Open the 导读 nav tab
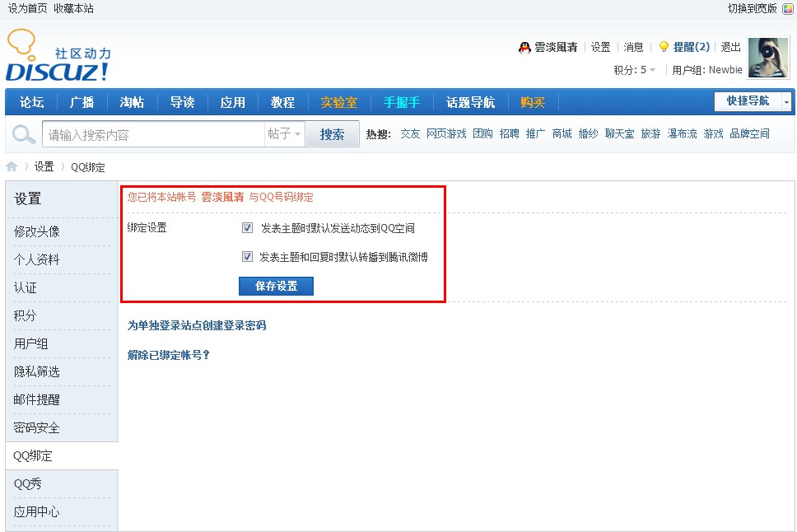 click(183, 102)
